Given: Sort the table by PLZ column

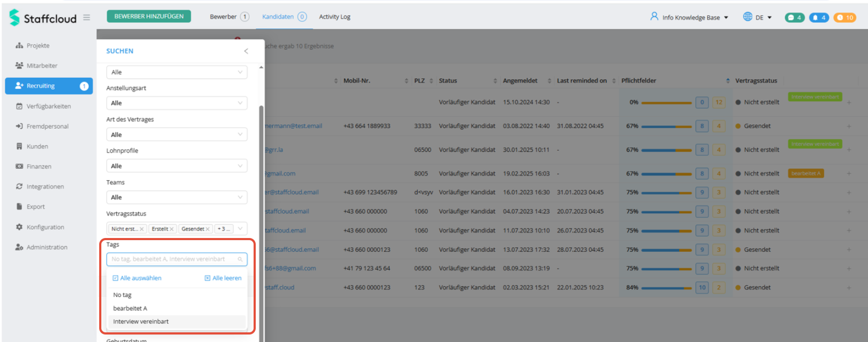Looking at the screenshot, I should click(431, 81).
